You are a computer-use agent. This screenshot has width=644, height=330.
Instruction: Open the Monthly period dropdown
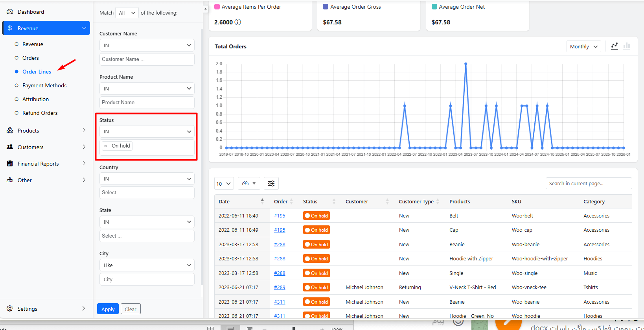point(583,46)
